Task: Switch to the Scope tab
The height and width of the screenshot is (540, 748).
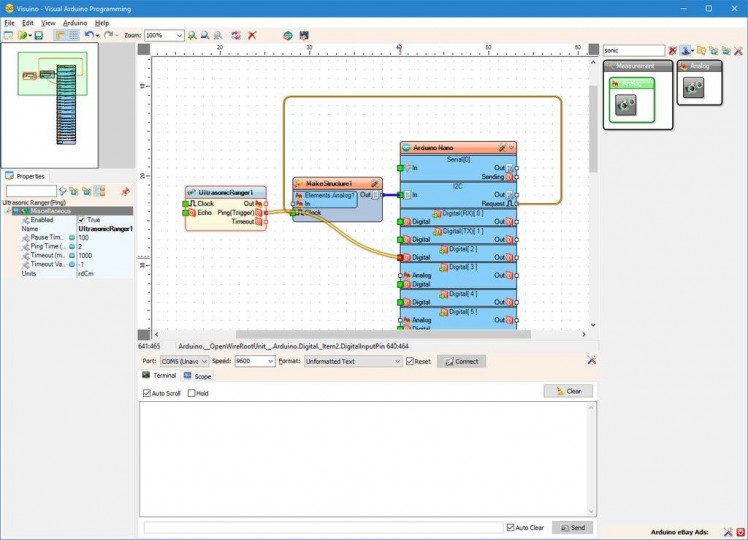Action: pos(197,376)
